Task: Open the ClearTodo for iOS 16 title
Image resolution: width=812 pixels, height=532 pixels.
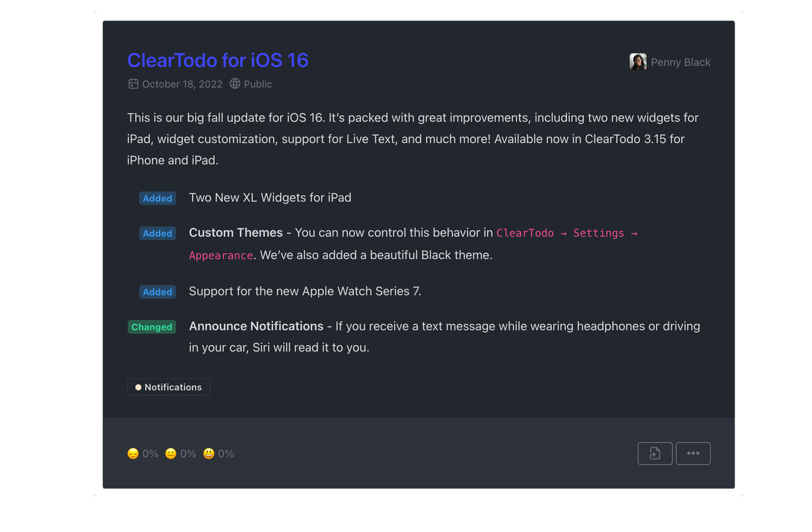Action: click(218, 60)
